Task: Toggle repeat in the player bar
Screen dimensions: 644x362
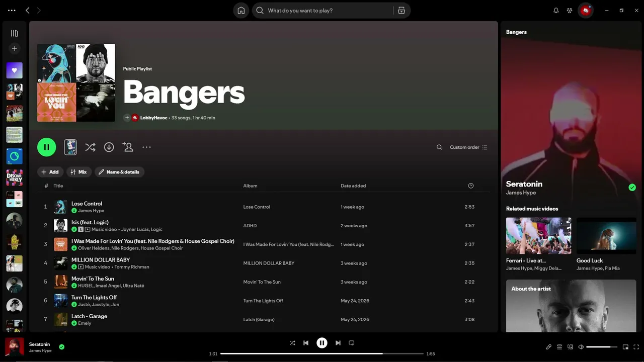Action: point(352,343)
